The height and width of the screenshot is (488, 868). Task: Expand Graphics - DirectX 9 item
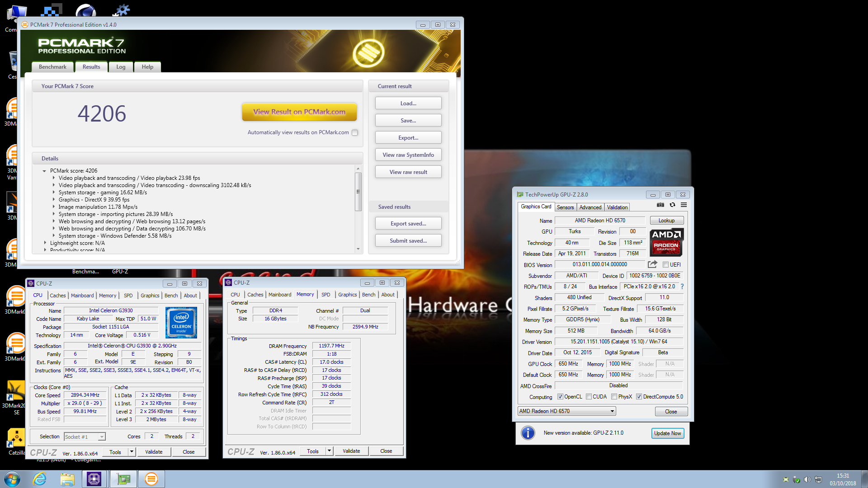coord(53,200)
